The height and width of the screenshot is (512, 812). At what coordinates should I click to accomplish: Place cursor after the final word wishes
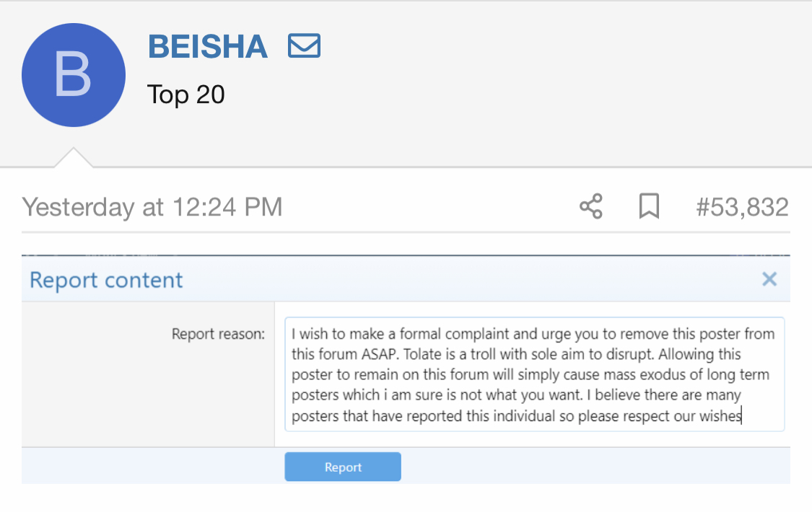click(x=743, y=416)
